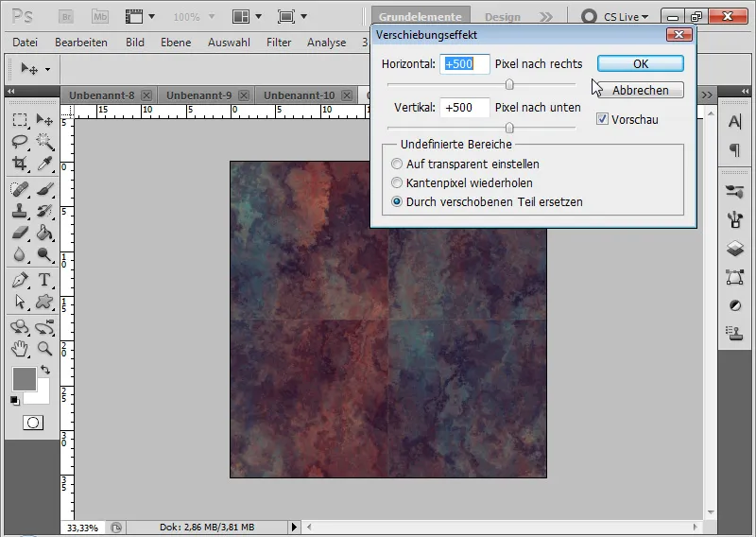Select the Pen tool

click(20, 280)
